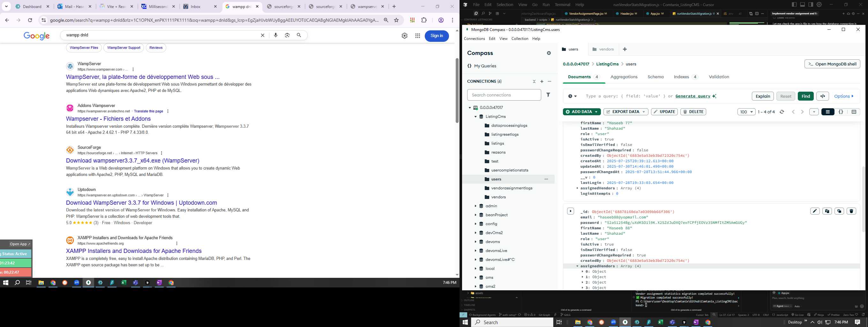Screen dimensions: 868x327
Task: Search by voice in Google search box
Action: 276,35
